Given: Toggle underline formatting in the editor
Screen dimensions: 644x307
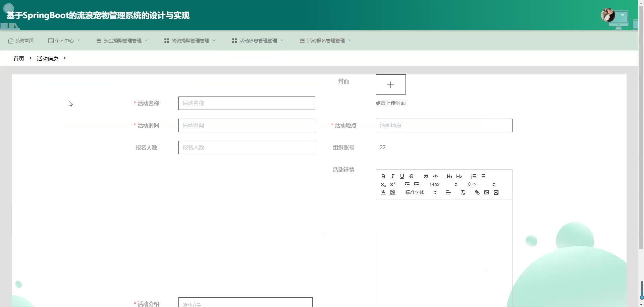Looking at the screenshot, I should 402,176.
